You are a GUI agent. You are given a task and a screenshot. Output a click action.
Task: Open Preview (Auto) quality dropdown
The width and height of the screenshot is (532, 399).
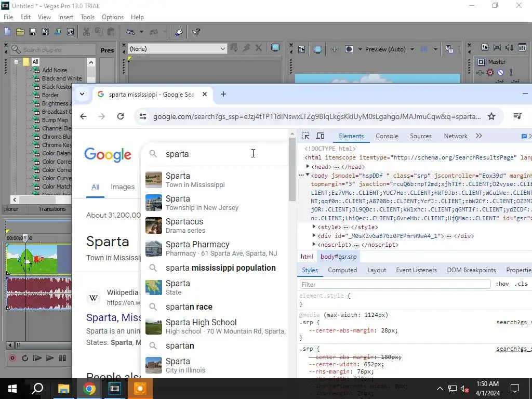pos(412,49)
